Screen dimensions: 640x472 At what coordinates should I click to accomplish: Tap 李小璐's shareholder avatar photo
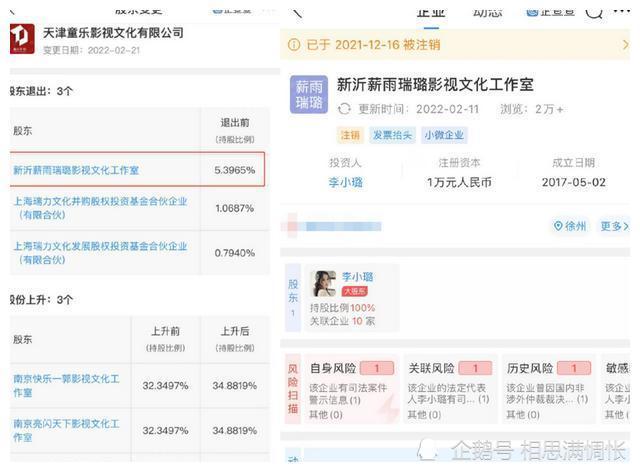click(x=324, y=283)
